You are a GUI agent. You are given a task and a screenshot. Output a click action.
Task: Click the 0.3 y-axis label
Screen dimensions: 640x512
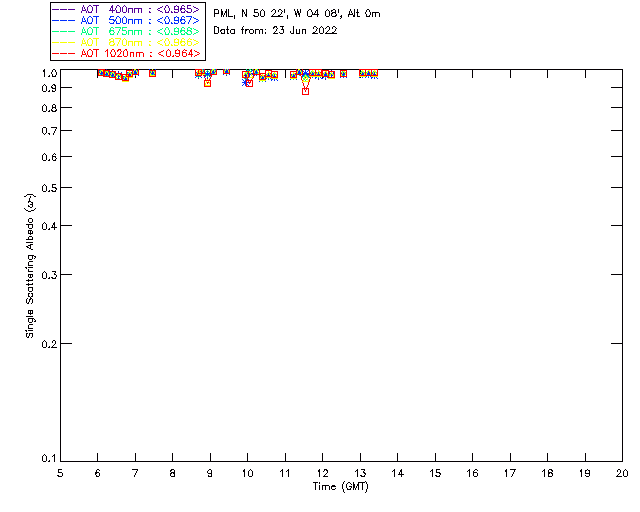pos(49,275)
